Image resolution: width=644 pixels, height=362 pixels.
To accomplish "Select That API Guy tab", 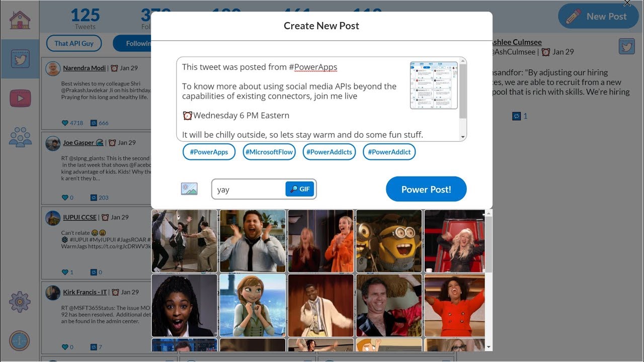I will (74, 43).
